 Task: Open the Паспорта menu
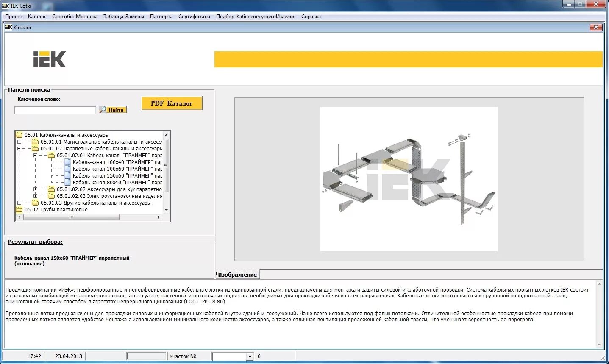(161, 17)
